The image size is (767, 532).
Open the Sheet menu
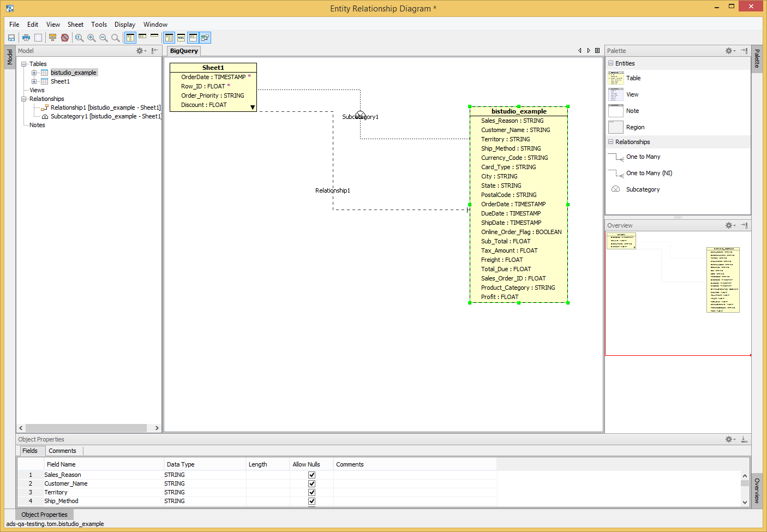(75, 25)
